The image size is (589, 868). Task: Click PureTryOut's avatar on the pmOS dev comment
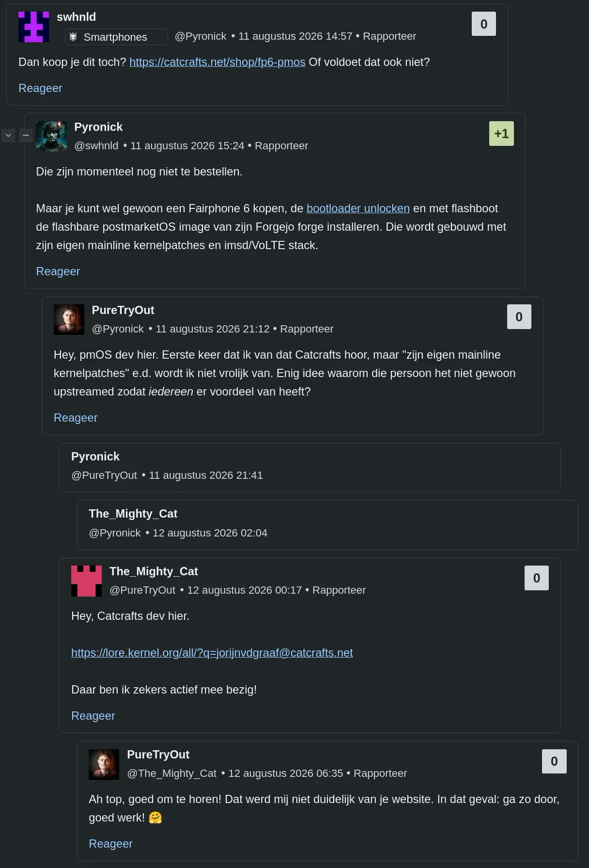(x=69, y=319)
